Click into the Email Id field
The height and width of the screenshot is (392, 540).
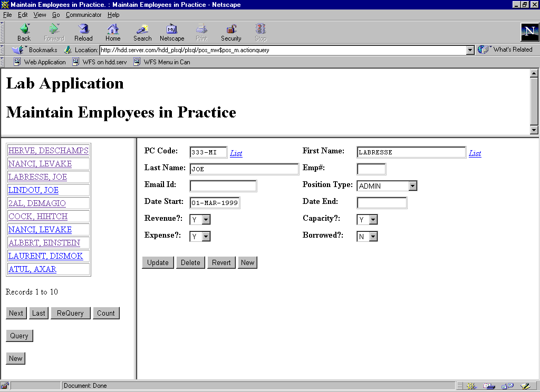(223, 186)
